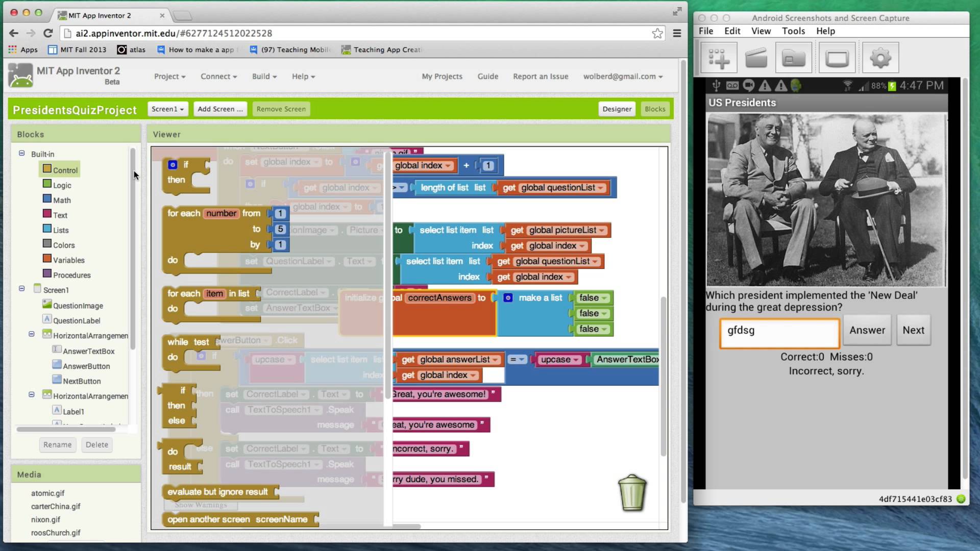
Task: Open the Variables blocks category
Action: coord(64,260)
